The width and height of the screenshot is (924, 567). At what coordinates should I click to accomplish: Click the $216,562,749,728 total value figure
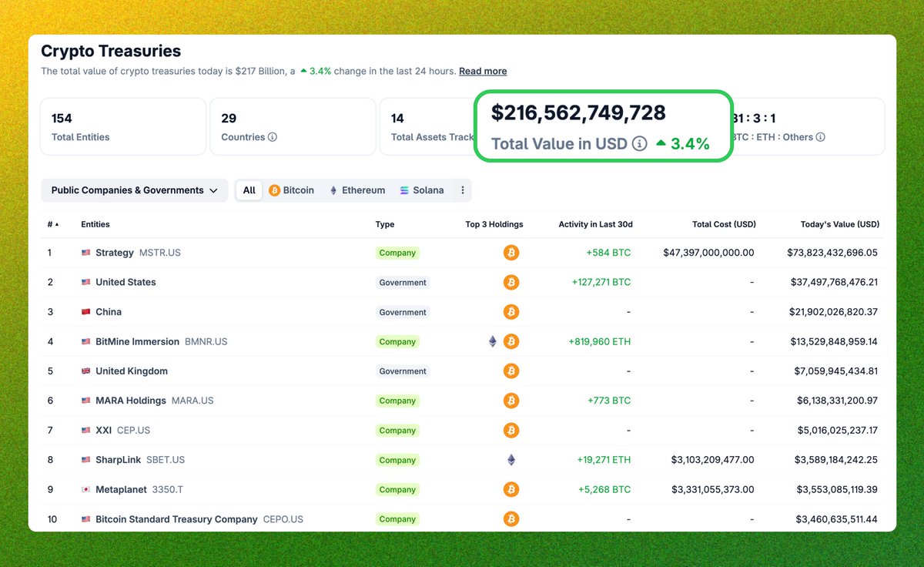pyautogui.click(x=578, y=112)
